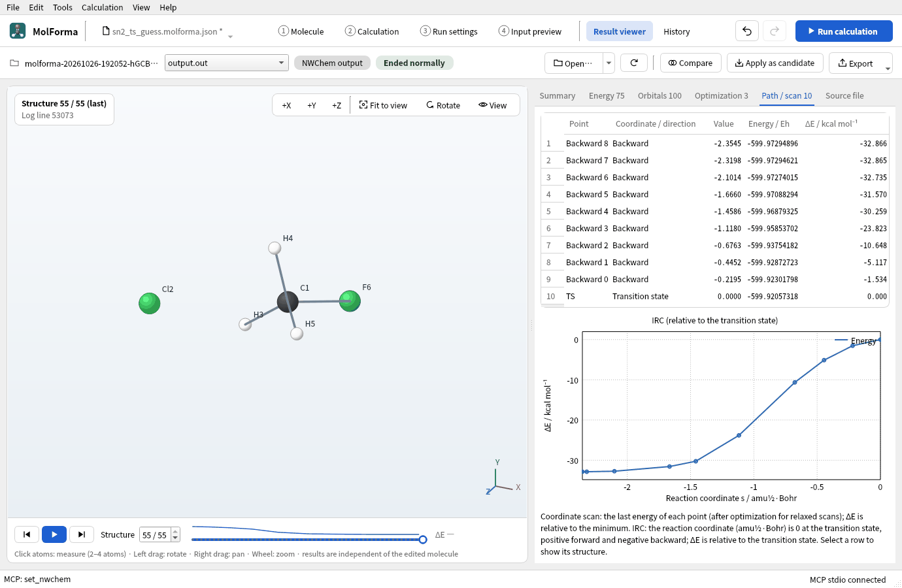Image resolution: width=902 pixels, height=588 pixels.
Task: Click the Open… button
Action: 573,63
